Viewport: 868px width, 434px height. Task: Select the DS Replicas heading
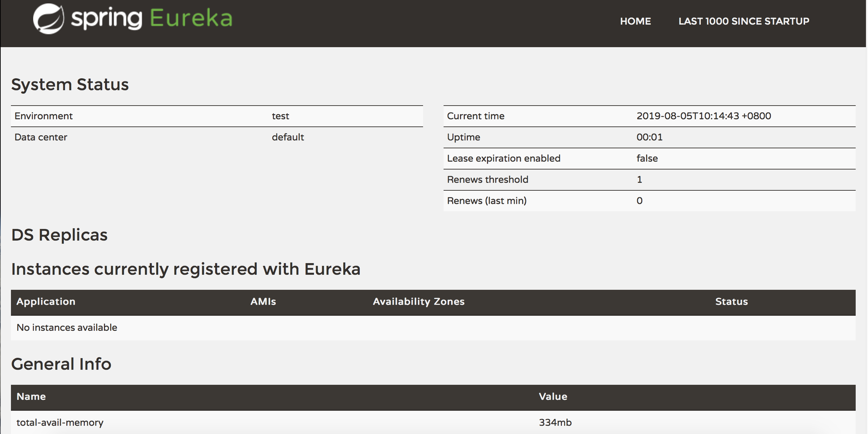59,234
